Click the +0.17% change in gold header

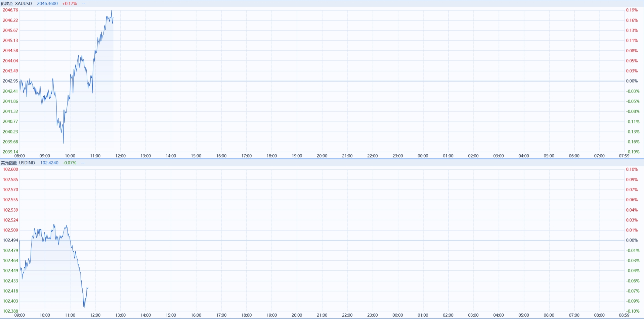[x=70, y=4]
